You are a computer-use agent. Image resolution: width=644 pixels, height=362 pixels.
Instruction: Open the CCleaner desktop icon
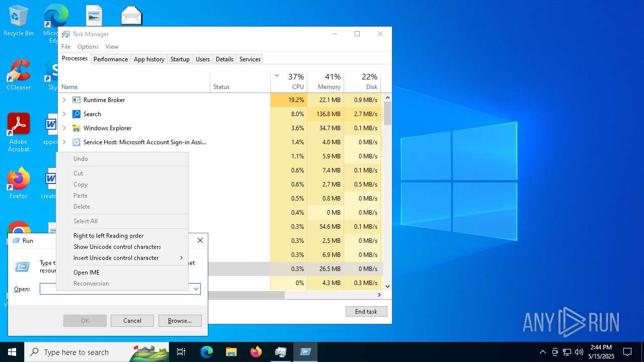(19, 75)
